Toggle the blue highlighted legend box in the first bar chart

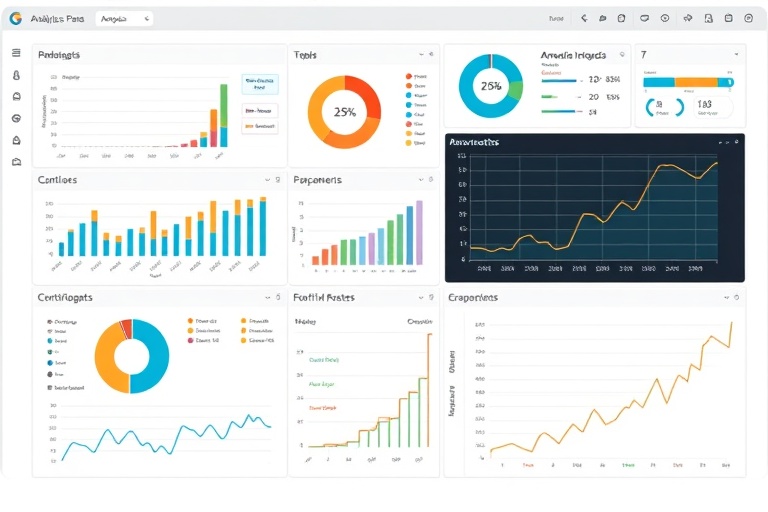coord(259,84)
